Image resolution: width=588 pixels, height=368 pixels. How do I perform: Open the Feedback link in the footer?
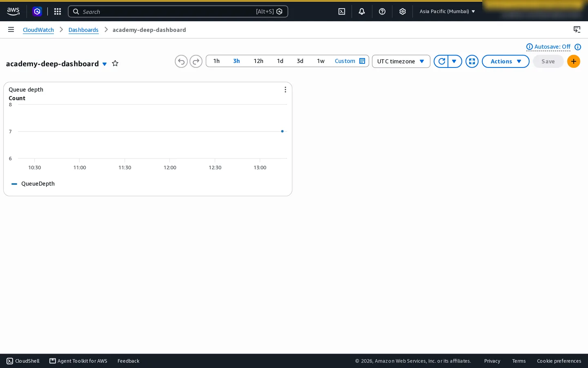(x=128, y=361)
